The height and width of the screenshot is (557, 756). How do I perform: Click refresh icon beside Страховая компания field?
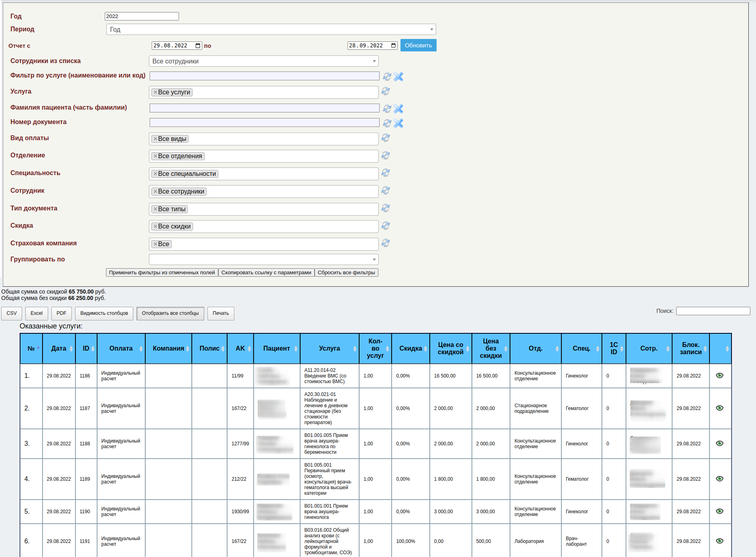(386, 243)
